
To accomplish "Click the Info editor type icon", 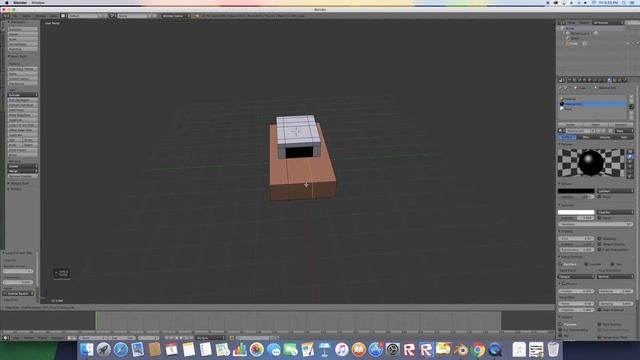I will click(x=5, y=16).
